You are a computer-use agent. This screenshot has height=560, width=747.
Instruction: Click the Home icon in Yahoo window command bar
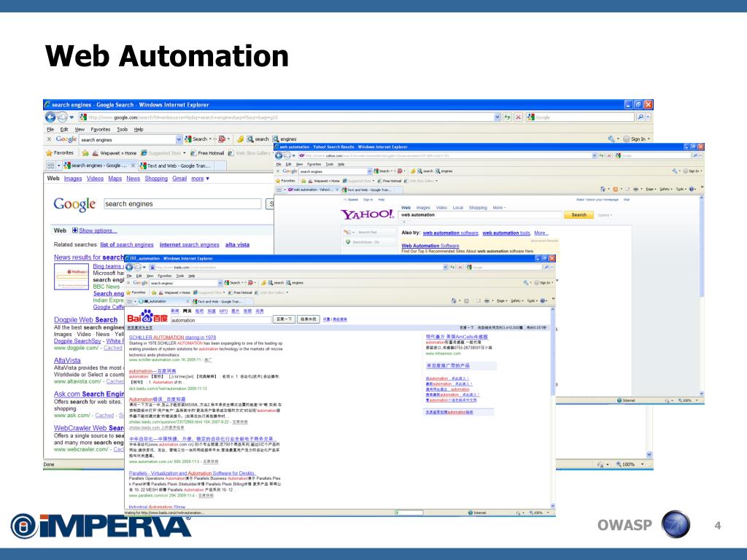tap(603, 189)
